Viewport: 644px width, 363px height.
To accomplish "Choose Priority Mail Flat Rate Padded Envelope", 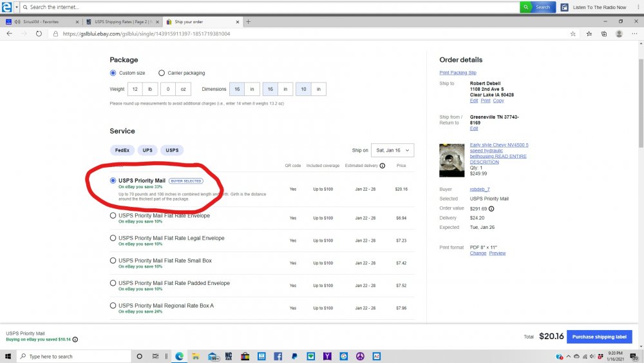I will point(113,283).
